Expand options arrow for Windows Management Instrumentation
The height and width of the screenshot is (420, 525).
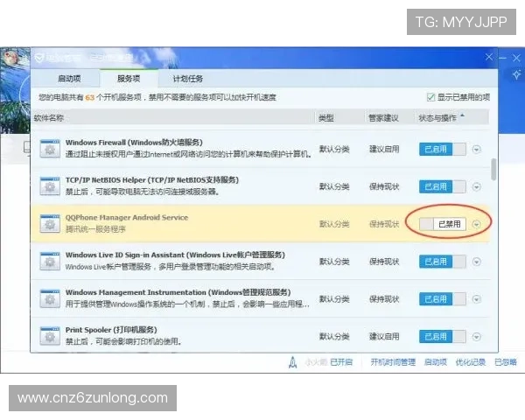[x=477, y=299]
